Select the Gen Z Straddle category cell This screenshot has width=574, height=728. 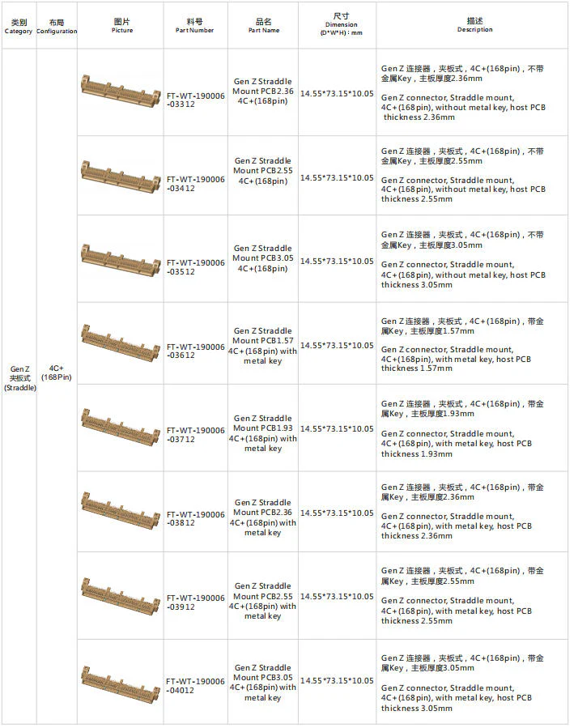(x=20, y=378)
